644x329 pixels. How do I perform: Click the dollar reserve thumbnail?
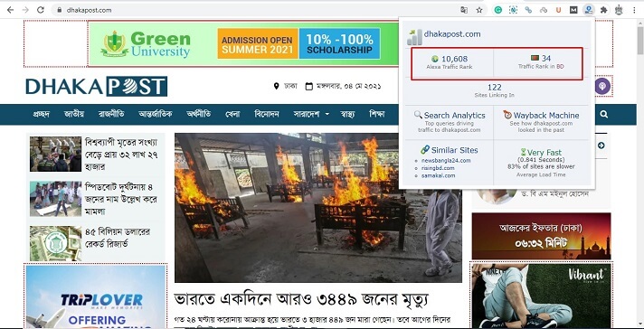[x=55, y=243]
